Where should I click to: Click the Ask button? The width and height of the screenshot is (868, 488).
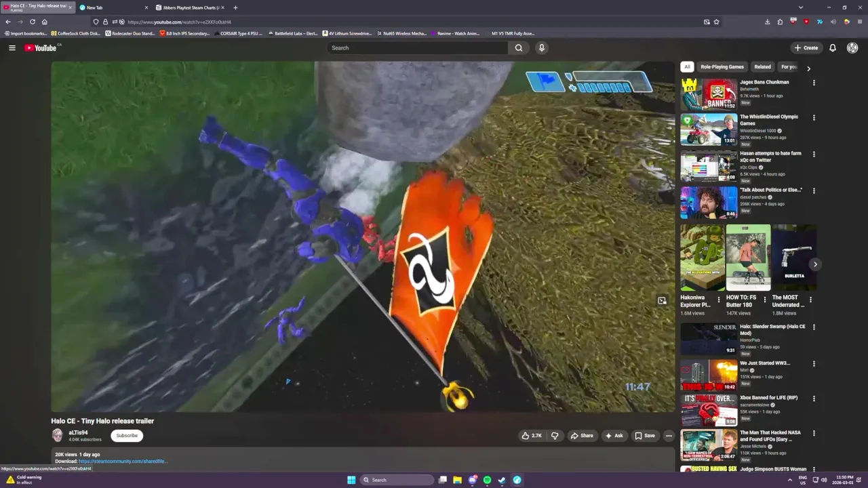pyautogui.click(x=614, y=436)
